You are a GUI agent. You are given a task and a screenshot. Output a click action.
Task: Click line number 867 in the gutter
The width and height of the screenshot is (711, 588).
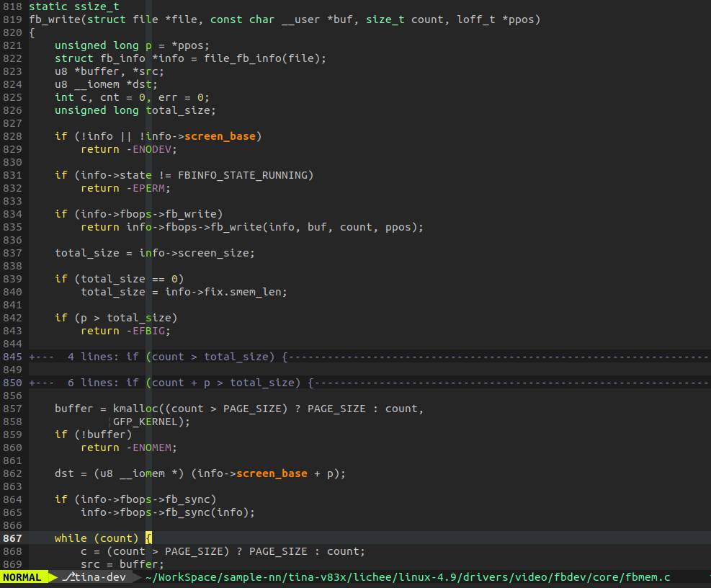tap(12, 538)
